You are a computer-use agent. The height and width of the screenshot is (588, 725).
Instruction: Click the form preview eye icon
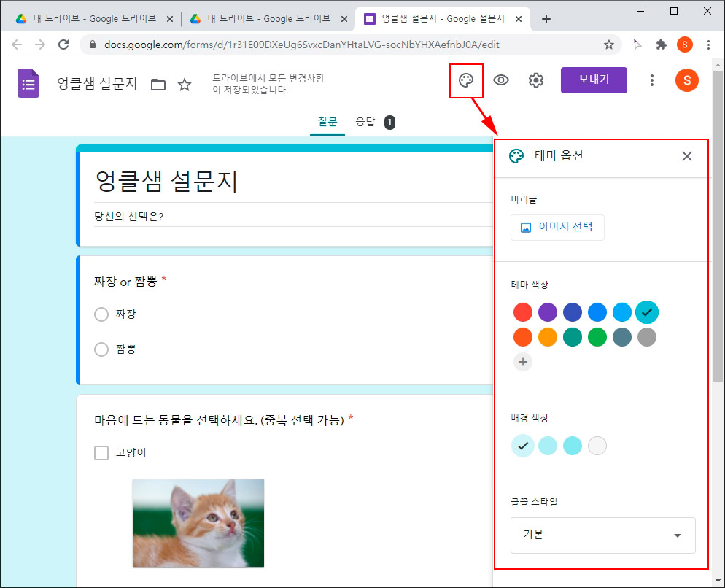pyautogui.click(x=500, y=80)
